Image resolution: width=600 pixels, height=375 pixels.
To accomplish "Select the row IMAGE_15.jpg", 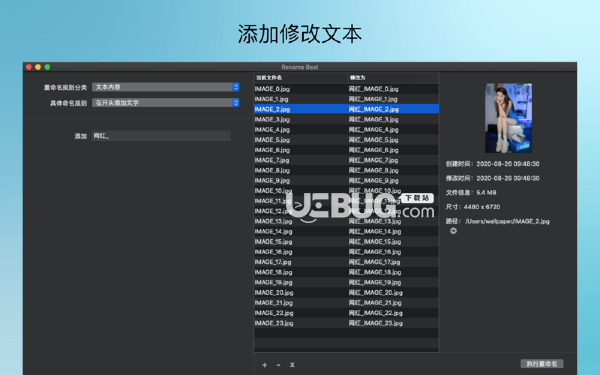I will coord(346,241).
